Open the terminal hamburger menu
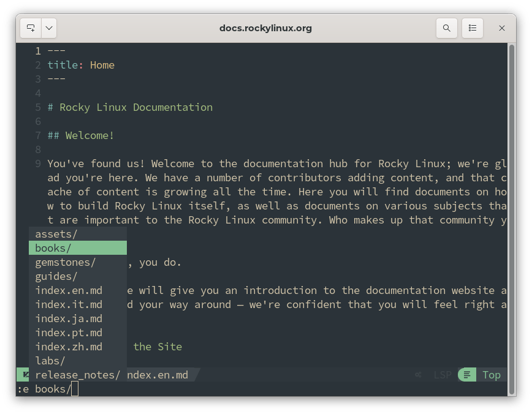The image size is (532, 414). [x=473, y=28]
